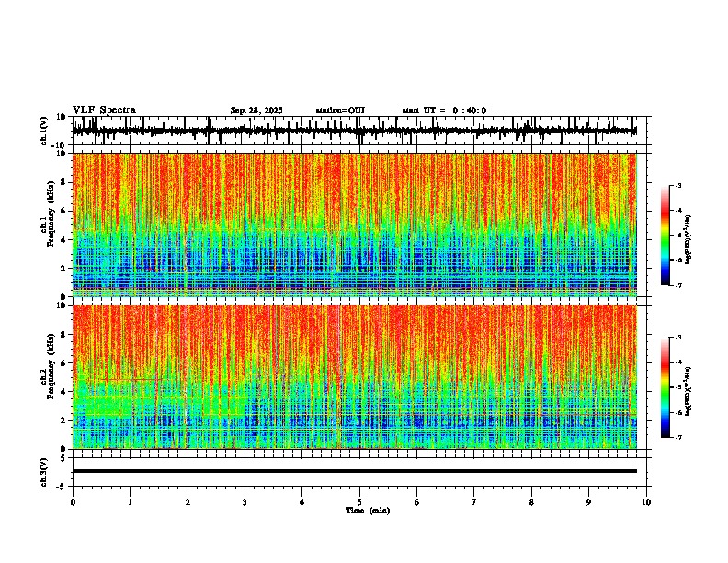Image resolution: width=728 pixels, height=563 pixels.
Task: Click the ch.2 color bar log(PSD) label
Action: pyautogui.click(x=688, y=392)
